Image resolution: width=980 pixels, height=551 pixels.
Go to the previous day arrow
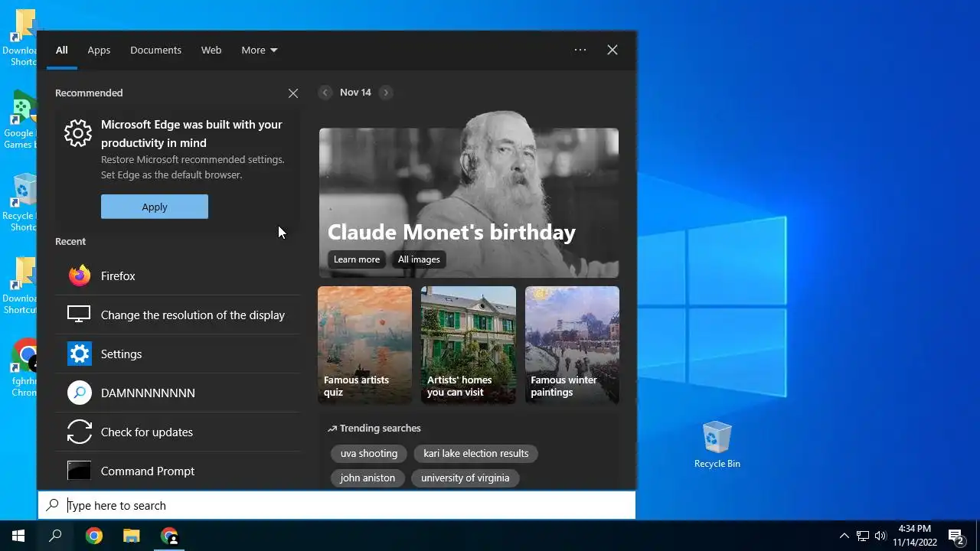click(x=325, y=92)
